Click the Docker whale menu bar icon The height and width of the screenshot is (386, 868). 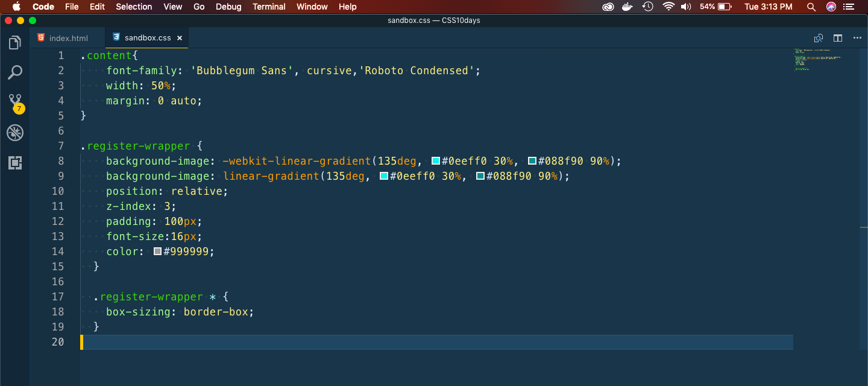point(628,7)
